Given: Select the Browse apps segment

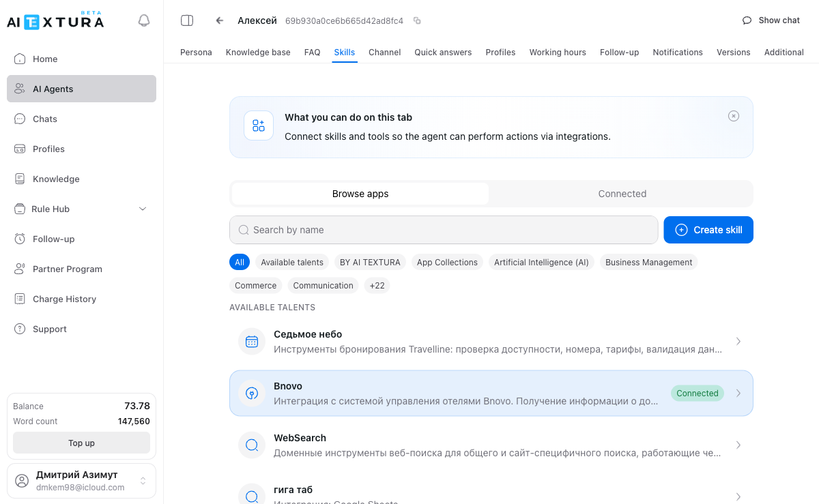Looking at the screenshot, I should (360, 194).
